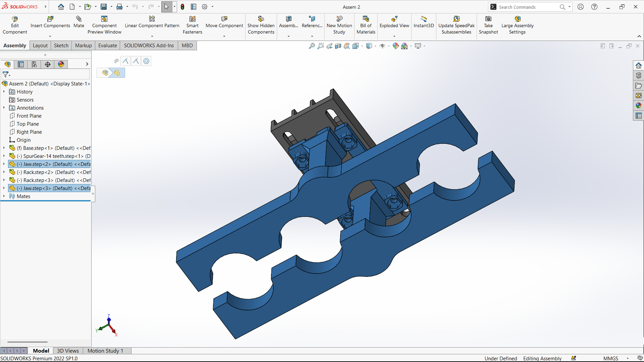Open Reference Geometry command
The height and width of the screenshot is (362, 644).
tap(312, 22)
